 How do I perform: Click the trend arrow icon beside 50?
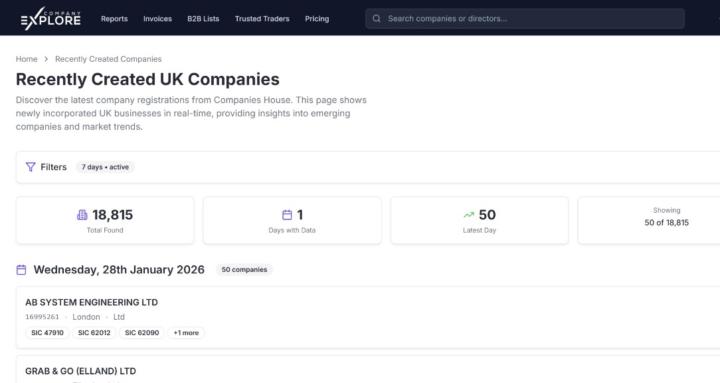tap(469, 214)
